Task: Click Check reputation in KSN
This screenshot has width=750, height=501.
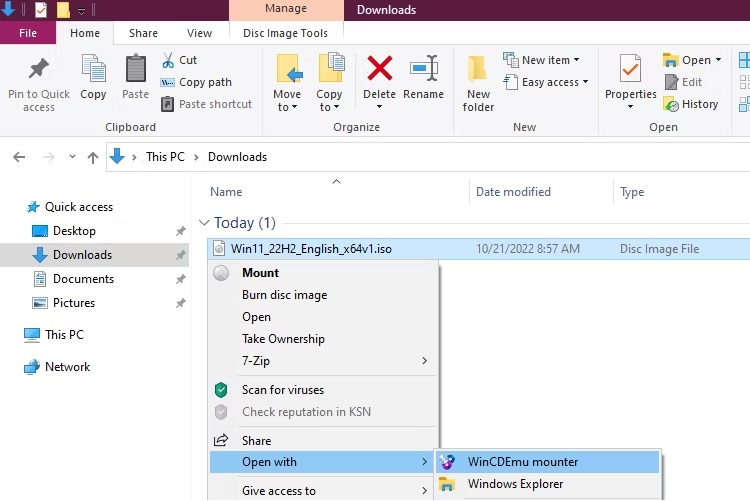Action: 323,412
